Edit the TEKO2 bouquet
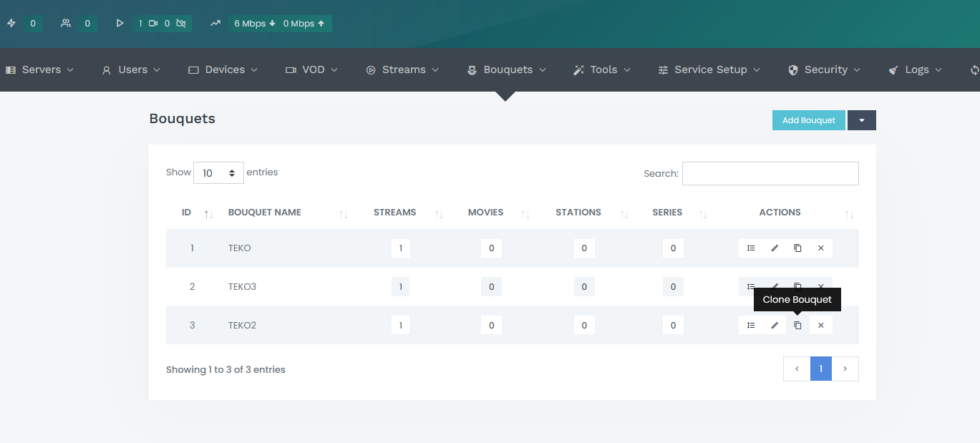The height and width of the screenshot is (443, 980). [x=774, y=326]
